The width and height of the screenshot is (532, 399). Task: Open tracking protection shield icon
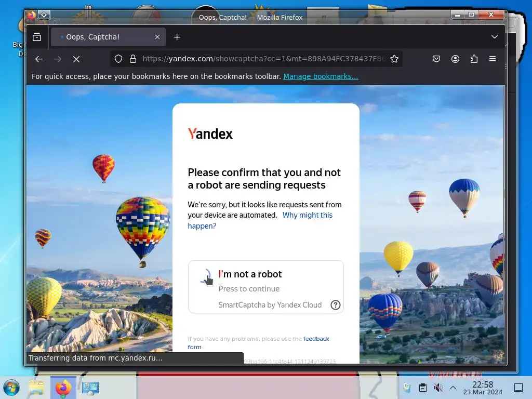tap(118, 59)
